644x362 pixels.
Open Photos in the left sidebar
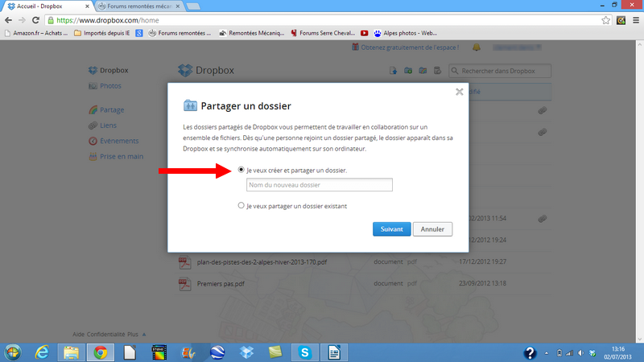click(105, 86)
